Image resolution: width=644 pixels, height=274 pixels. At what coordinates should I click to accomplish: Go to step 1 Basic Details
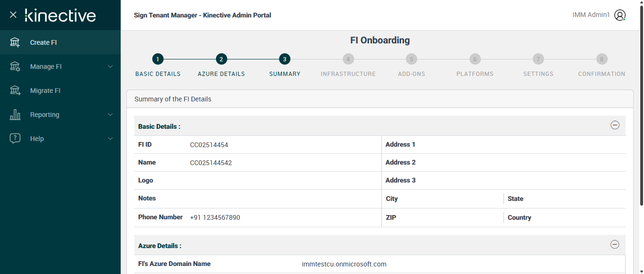[158, 59]
